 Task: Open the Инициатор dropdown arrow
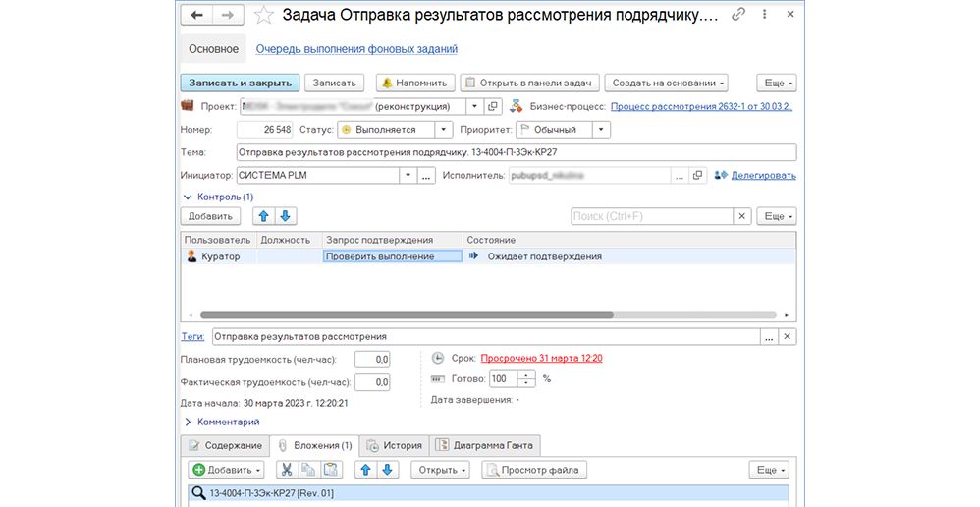[x=408, y=176]
